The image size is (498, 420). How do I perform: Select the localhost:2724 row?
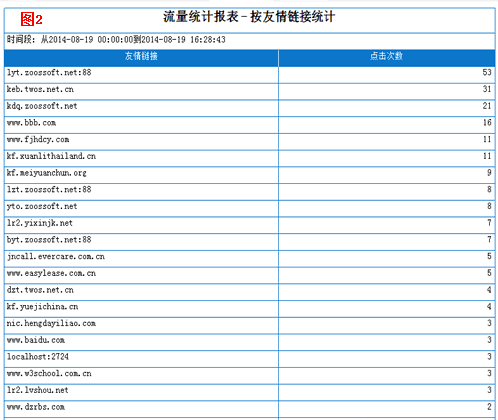(249, 357)
